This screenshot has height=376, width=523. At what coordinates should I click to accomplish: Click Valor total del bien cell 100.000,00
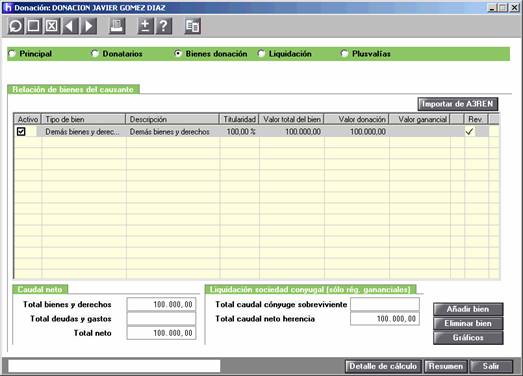coord(292,132)
